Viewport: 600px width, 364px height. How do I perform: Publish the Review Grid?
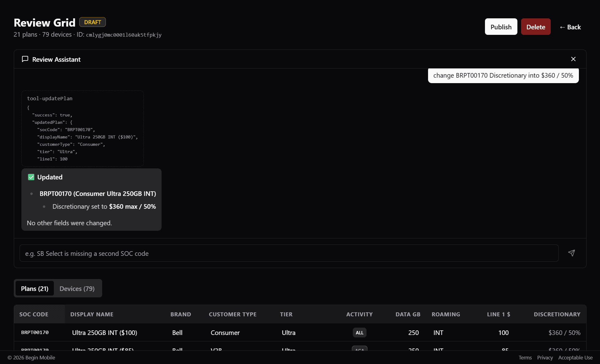[x=501, y=27]
